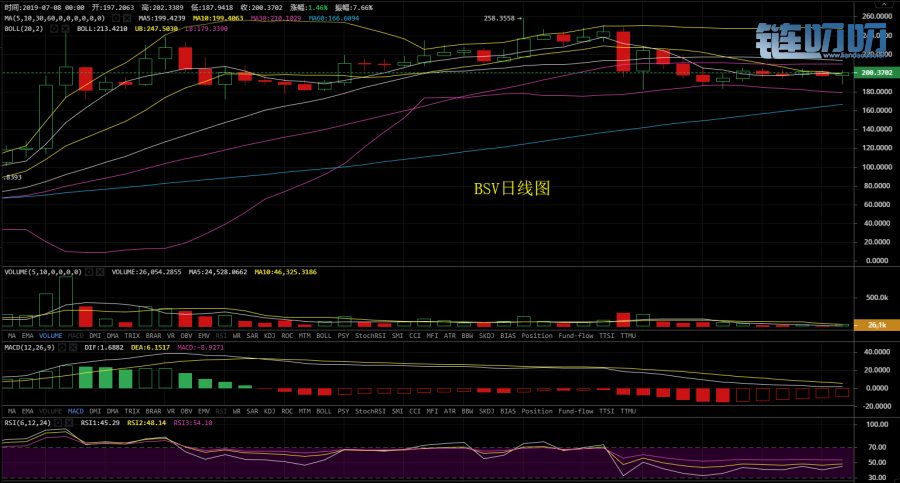
Task: Click the UB:247.5030 Bollinger upper band value
Action: [x=156, y=29]
